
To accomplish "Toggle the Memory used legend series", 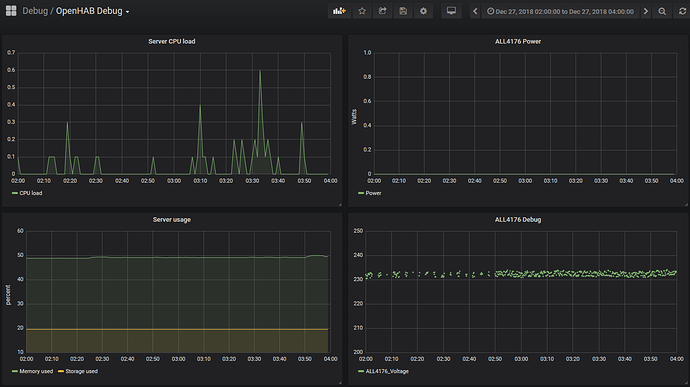I will pyautogui.click(x=36, y=372).
